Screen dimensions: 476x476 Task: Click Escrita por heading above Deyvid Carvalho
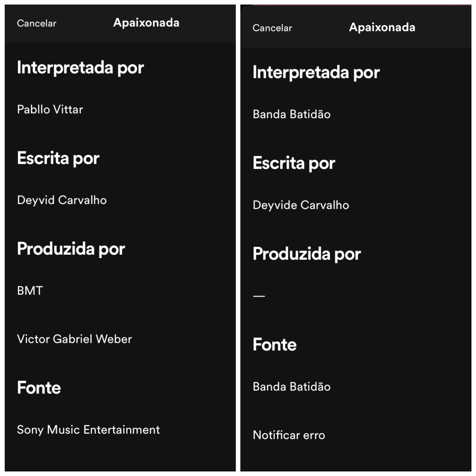[x=58, y=158]
